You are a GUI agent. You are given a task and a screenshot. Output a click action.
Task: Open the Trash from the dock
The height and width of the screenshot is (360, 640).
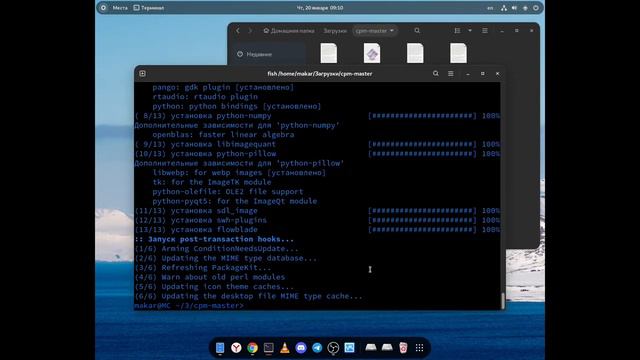403,348
